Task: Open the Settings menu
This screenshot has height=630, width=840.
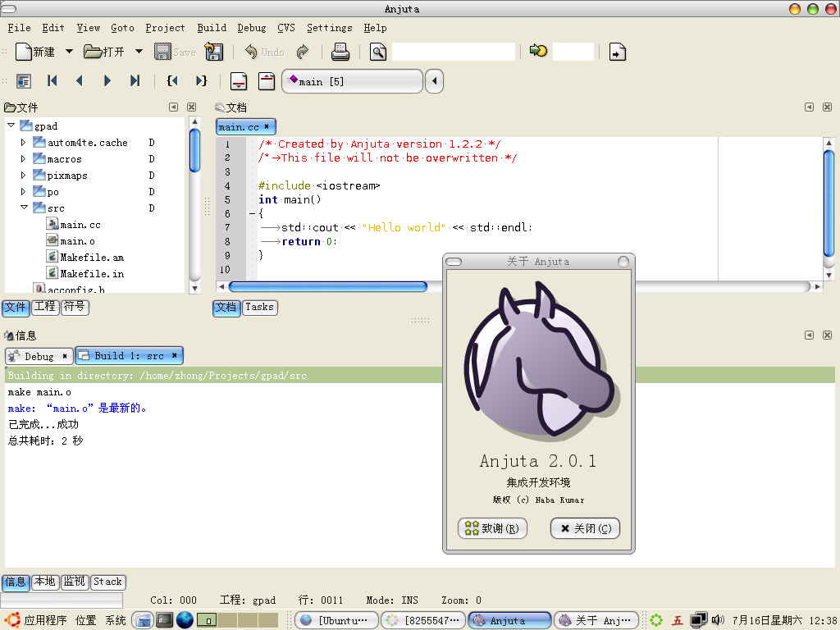Action: (330, 28)
